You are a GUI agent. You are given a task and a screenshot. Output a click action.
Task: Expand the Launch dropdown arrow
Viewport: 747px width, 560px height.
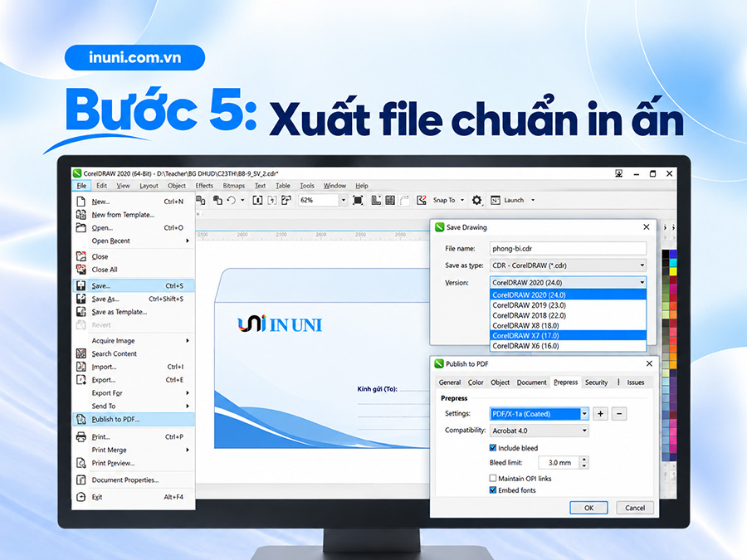tap(533, 200)
